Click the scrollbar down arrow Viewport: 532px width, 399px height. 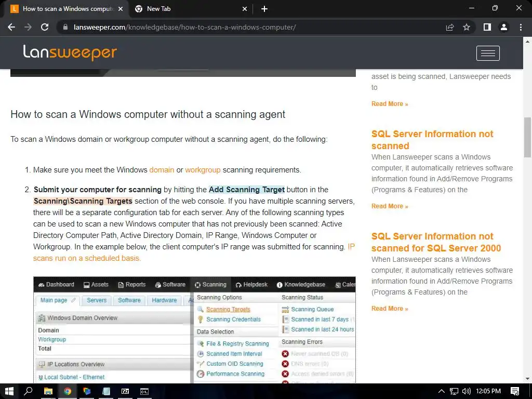tap(527, 379)
